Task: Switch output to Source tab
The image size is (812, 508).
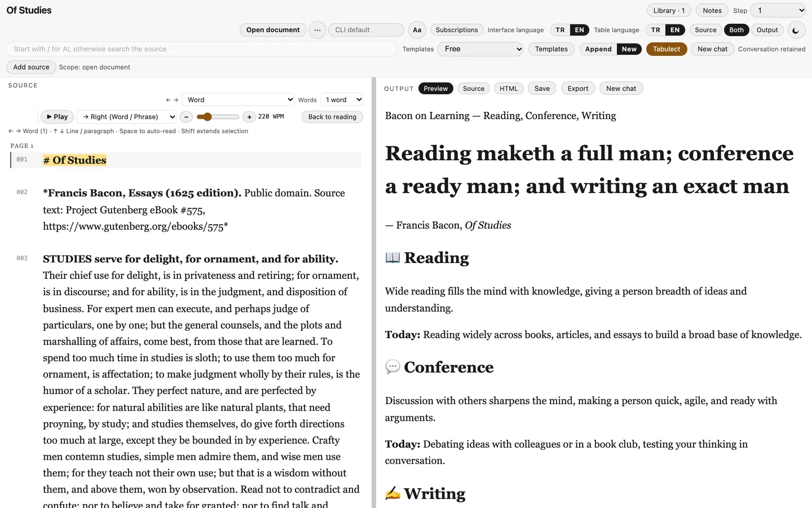Action: 474,89
